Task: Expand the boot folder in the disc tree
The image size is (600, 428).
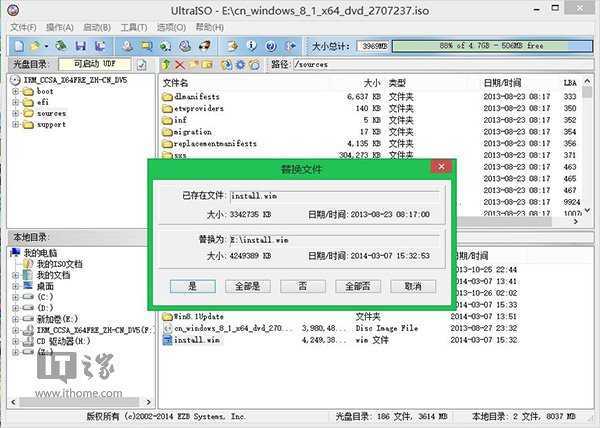Action: 15,91
